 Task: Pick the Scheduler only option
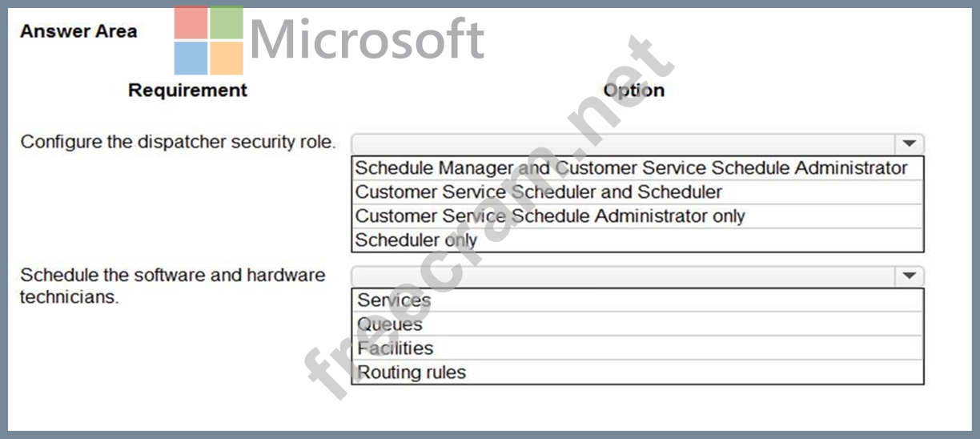(637, 240)
